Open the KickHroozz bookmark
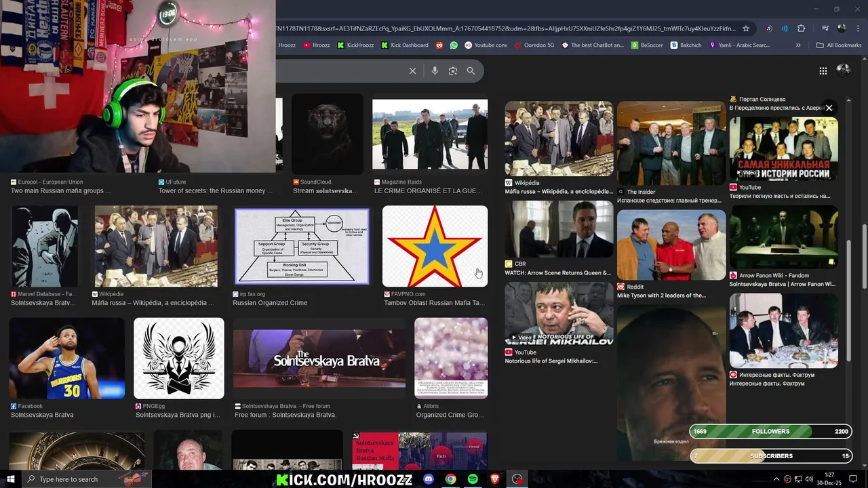 pos(355,45)
